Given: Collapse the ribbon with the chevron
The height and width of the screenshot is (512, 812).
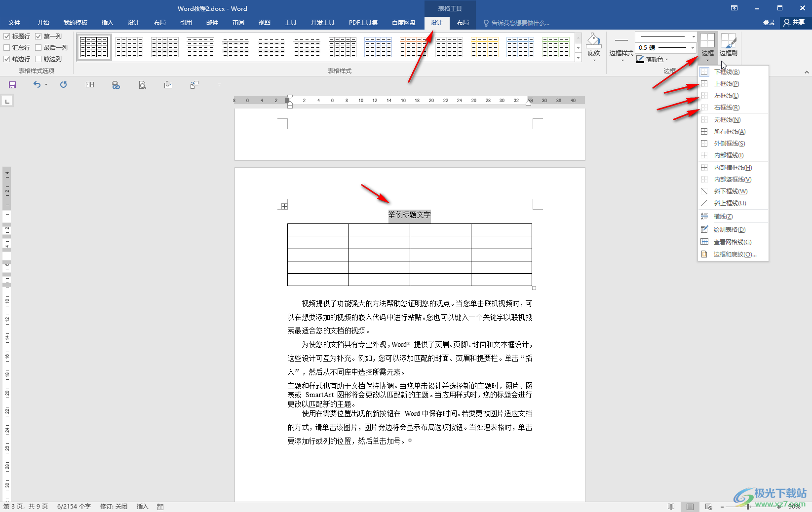Looking at the screenshot, I should coord(807,72).
